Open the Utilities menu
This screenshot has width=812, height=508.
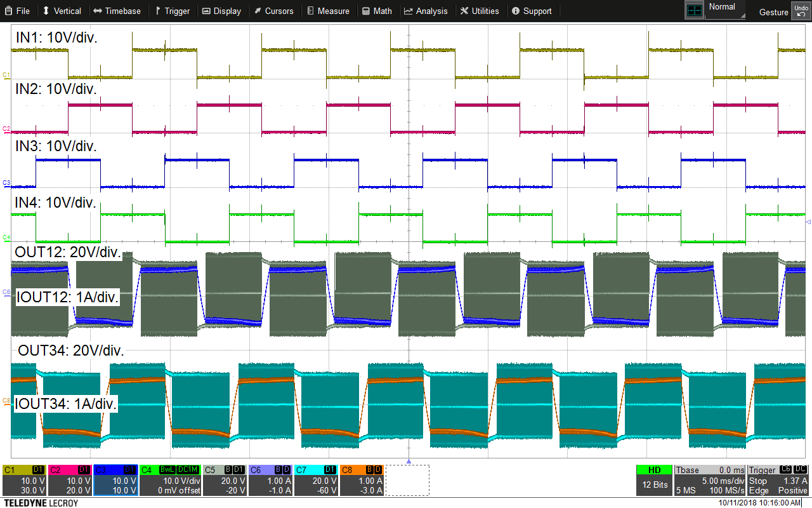click(x=480, y=11)
